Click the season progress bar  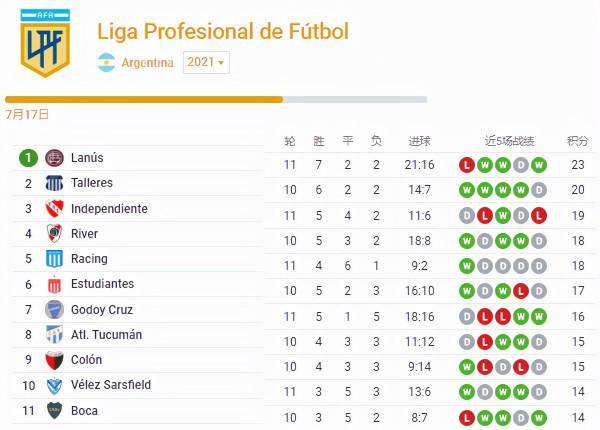click(216, 99)
